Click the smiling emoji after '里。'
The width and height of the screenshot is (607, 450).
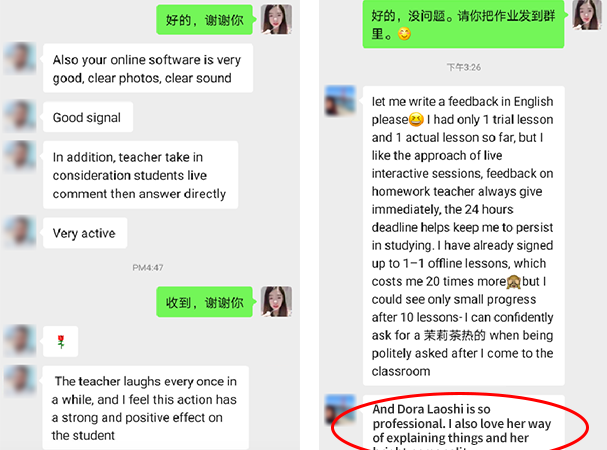(404, 34)
